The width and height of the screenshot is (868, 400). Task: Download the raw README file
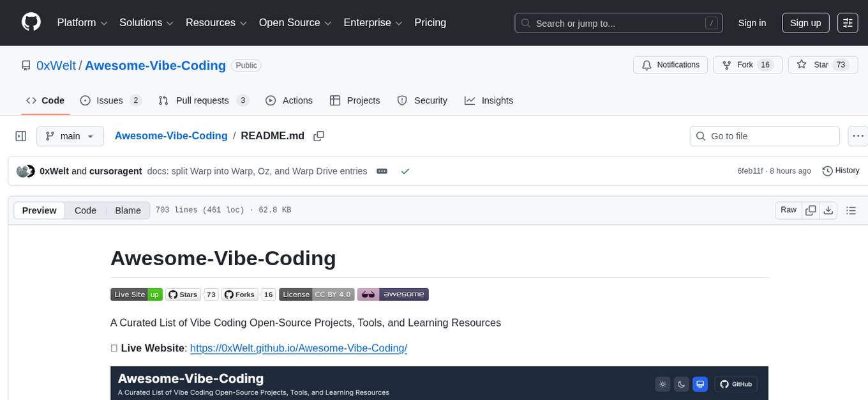[828, 210]
